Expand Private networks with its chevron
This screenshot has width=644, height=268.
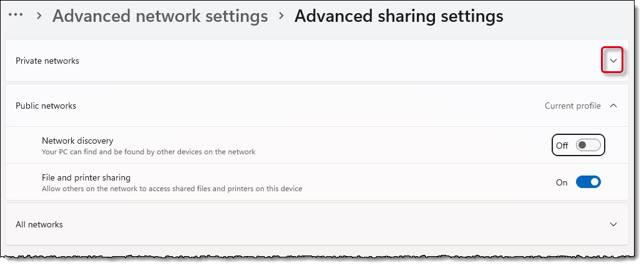[613, 61]
